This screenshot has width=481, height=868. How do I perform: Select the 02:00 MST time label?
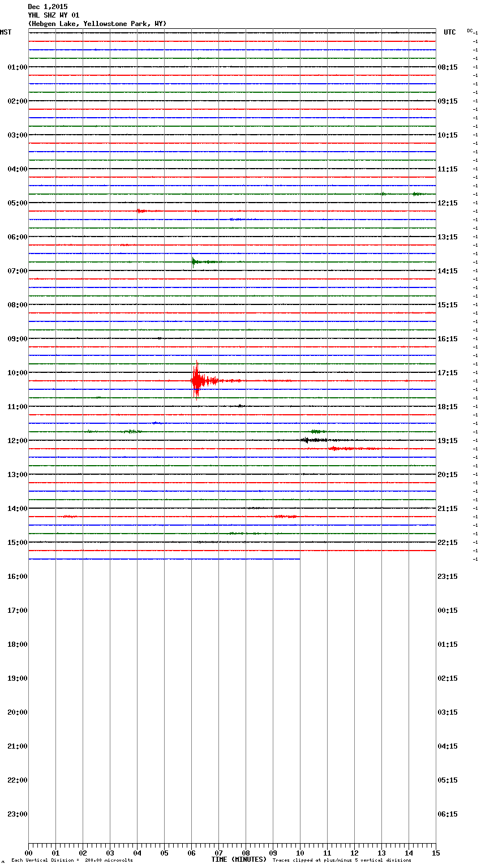click(18, 101)
